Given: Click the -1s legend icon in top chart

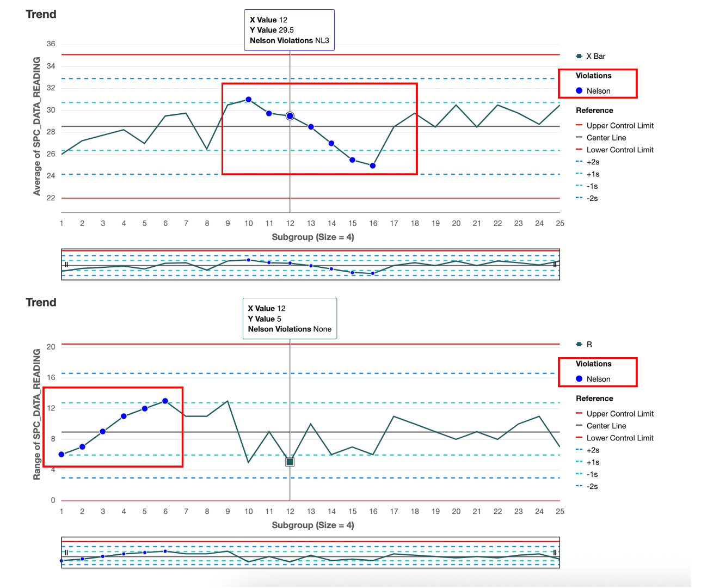Looking at the screenshot, I should click(x=578, y=186).
